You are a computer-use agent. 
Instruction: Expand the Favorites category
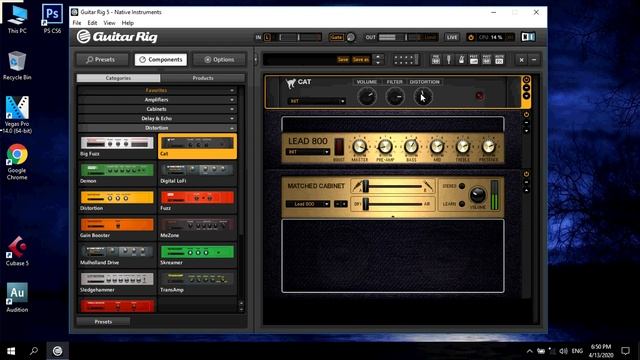click(x=157, y=90)
